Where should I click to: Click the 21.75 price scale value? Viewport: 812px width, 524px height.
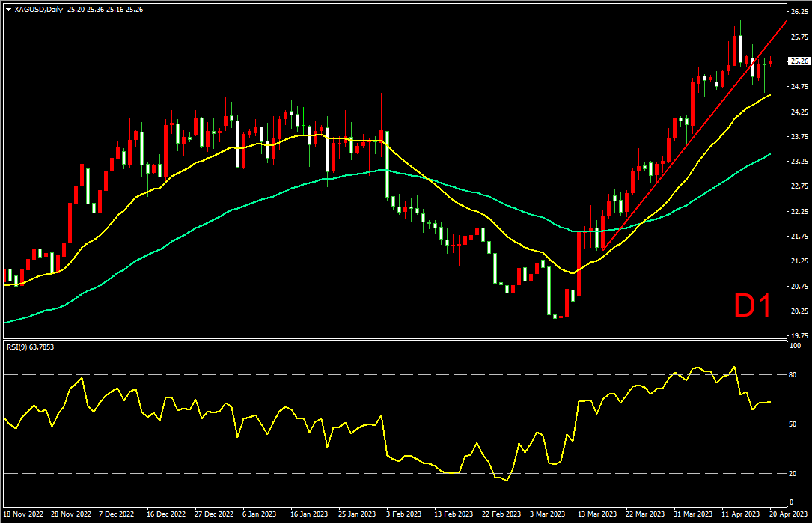coord(799,237)
